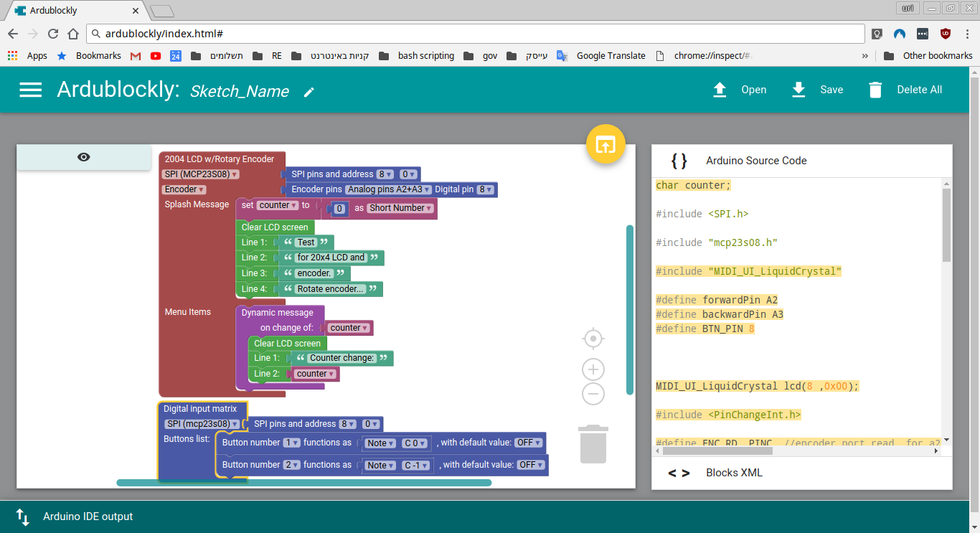Click the curly braces source code icon
Viewport: 980px width, 533px height.
click(x=679, y=161)
